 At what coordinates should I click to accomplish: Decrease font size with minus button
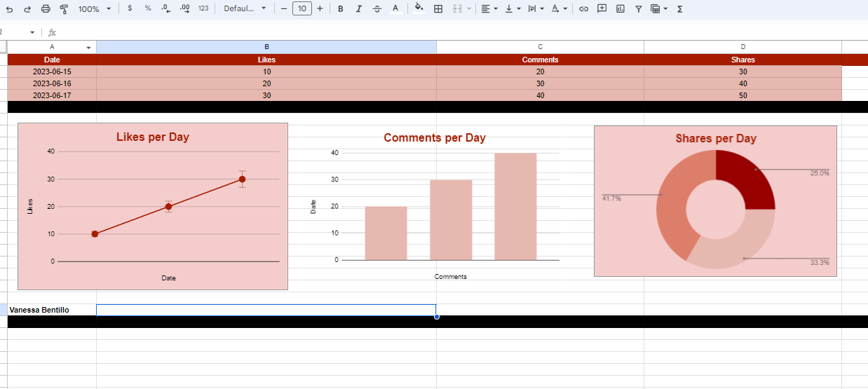point(283,8)
